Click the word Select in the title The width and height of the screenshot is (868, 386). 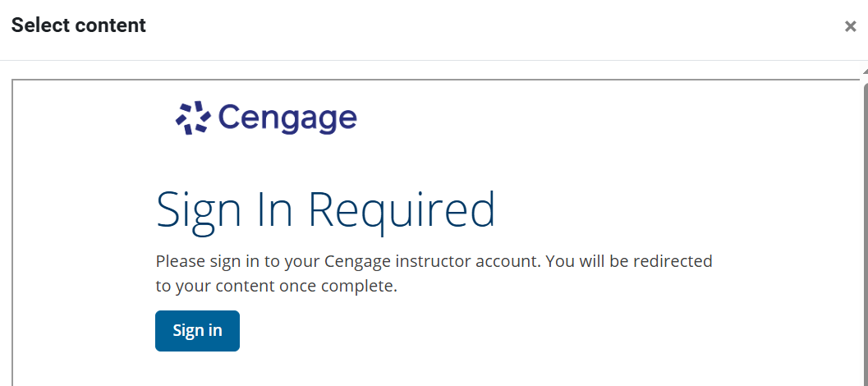point(41,25)
